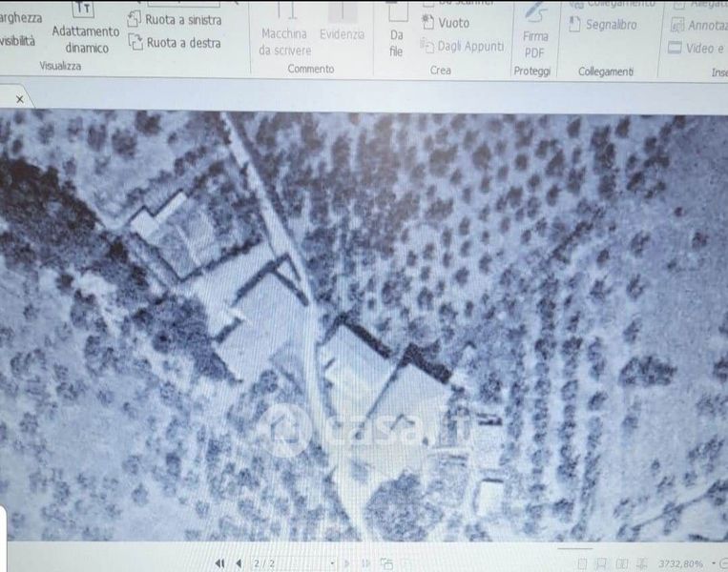Close the open document tab
The image size is (728, 572).
pos(19,98)
